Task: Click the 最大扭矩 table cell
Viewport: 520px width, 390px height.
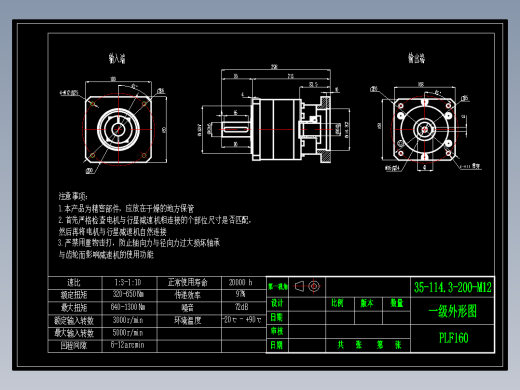Action: (x=74, y=308)
